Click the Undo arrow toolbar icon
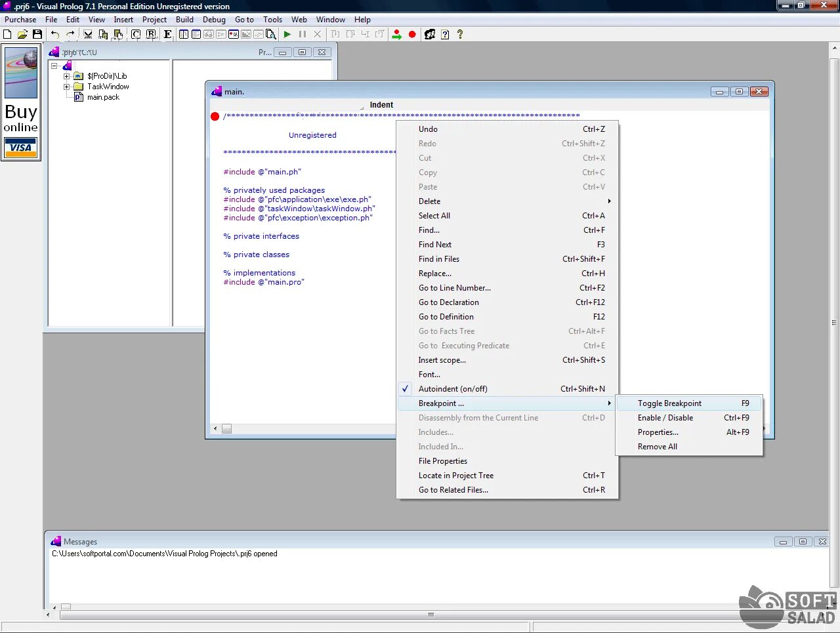Image resolution: width=840 pixels, height=633 pixels. (55, 34)
